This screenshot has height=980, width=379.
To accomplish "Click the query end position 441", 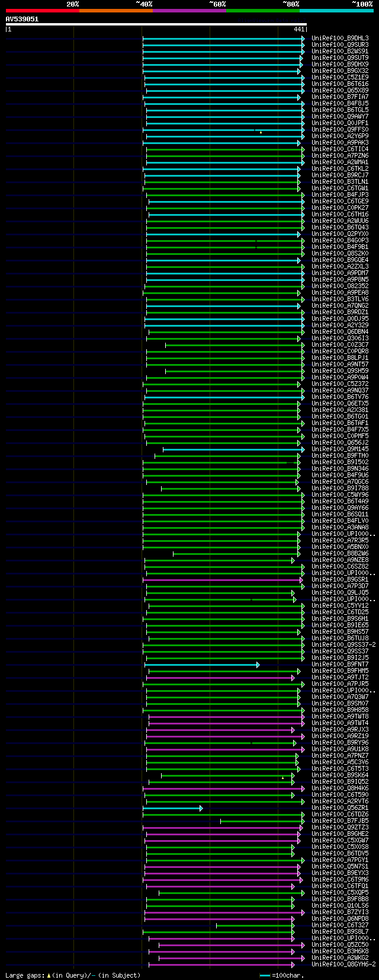I will (x=299, y=29).
